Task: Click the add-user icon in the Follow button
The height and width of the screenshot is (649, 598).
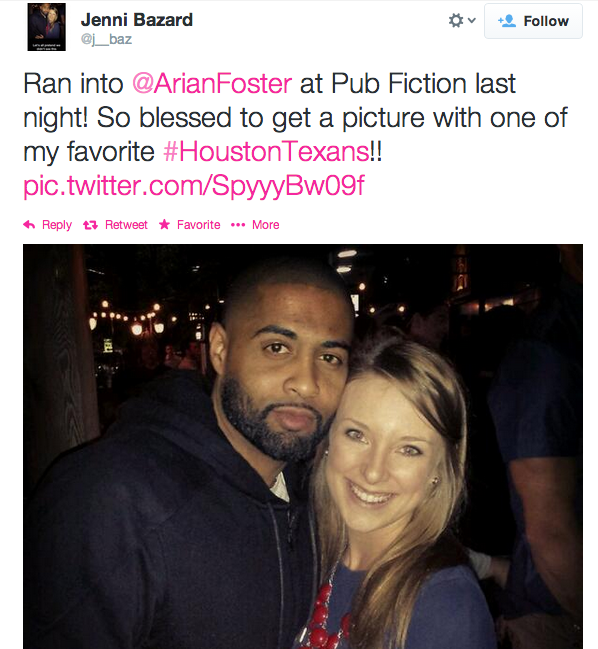Action: 507,21
